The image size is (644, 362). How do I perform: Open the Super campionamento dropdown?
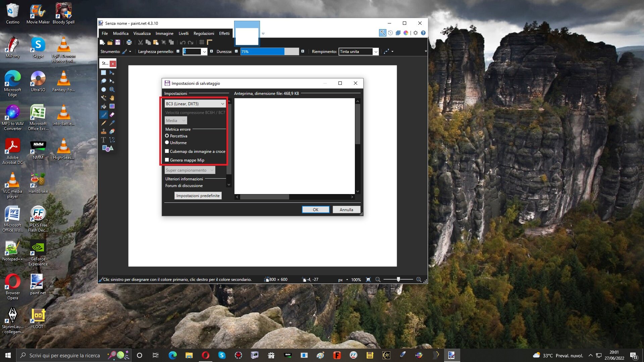pos(190,170)
